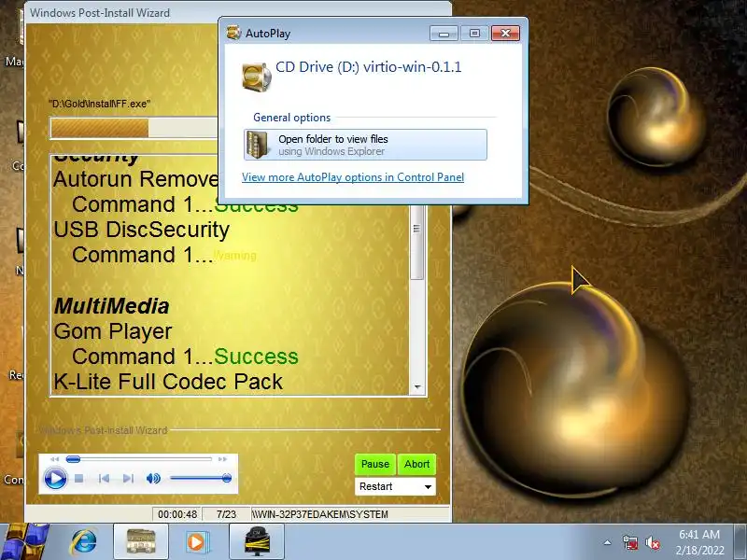The image size is (747, 560).
Task: Click the network tray icon
Action: tap(629, 542)
